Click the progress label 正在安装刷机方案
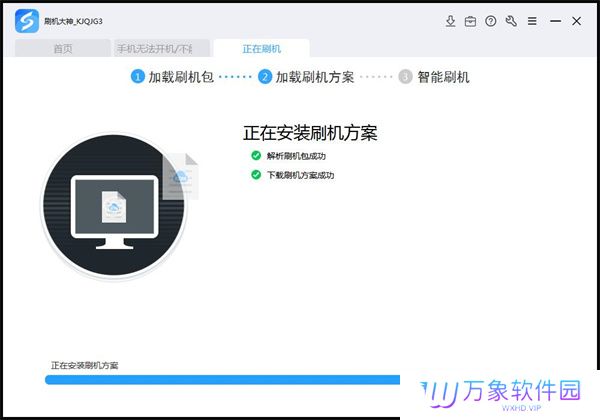The width and height of the screenshot is (600, 420). pos(85,365)
